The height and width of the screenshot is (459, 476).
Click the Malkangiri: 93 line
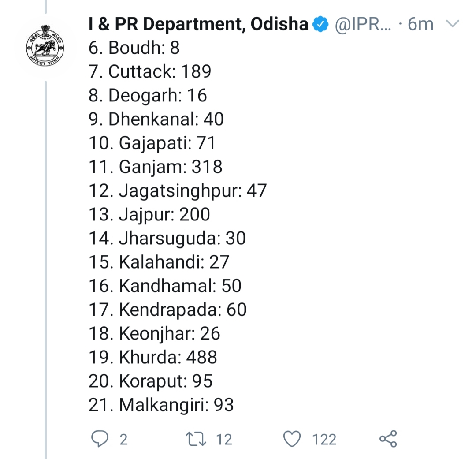[x=161, y=405]
